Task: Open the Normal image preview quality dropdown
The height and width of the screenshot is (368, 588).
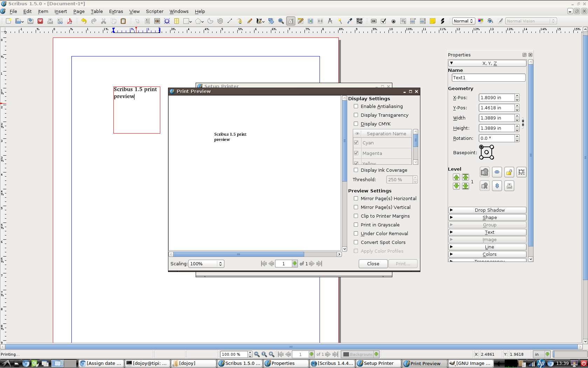Action: point(463,21)
